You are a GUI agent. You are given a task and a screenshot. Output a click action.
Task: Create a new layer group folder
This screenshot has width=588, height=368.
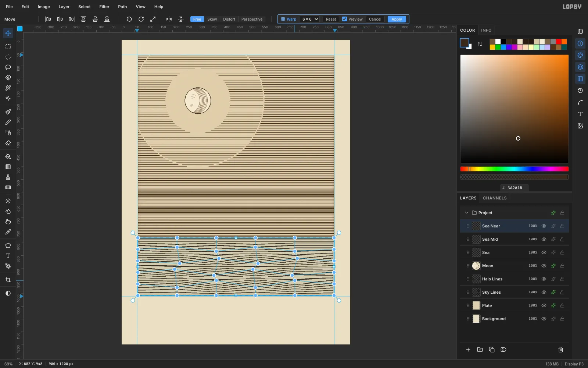coord(480,350)
